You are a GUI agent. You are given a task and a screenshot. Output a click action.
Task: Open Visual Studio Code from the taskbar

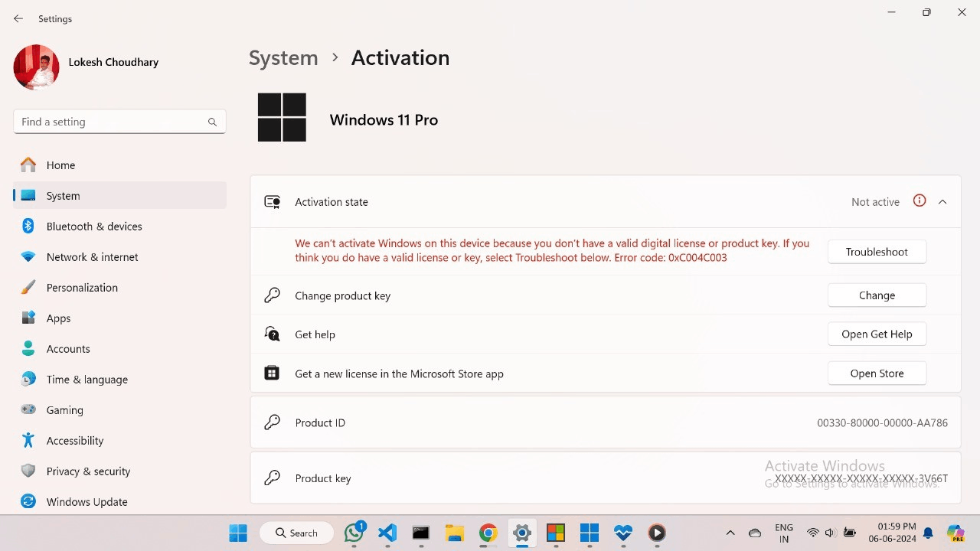(387, 533)
